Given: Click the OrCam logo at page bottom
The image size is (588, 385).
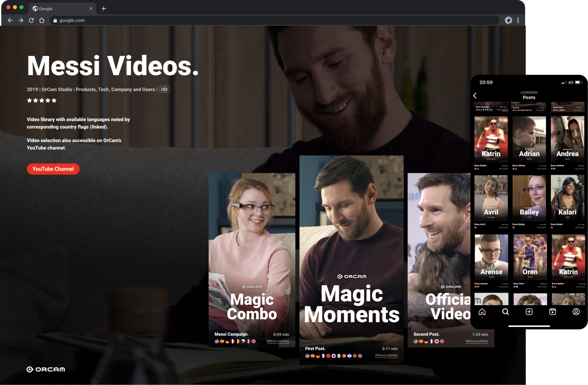Looking at the screenshot, I should point(46,369).
